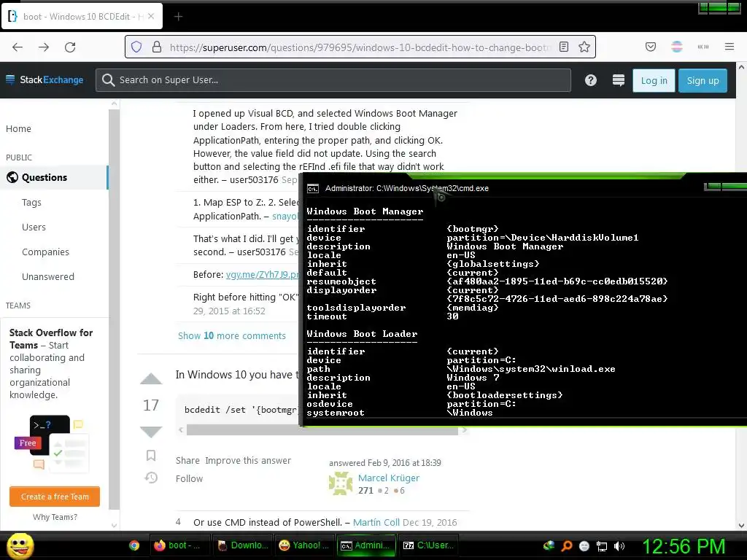
Task: Bookmark this page with the star icon
Action: [584, 47]
